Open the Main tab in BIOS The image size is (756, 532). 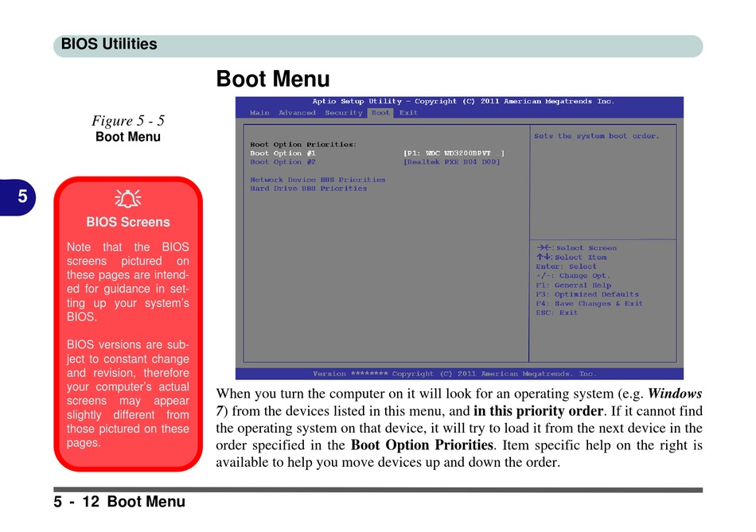(259, 113)
